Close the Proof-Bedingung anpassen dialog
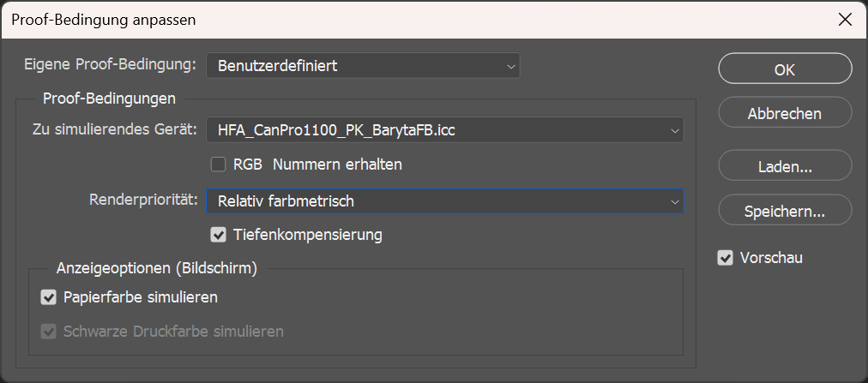The image size is (868, 383). [845, 19]
